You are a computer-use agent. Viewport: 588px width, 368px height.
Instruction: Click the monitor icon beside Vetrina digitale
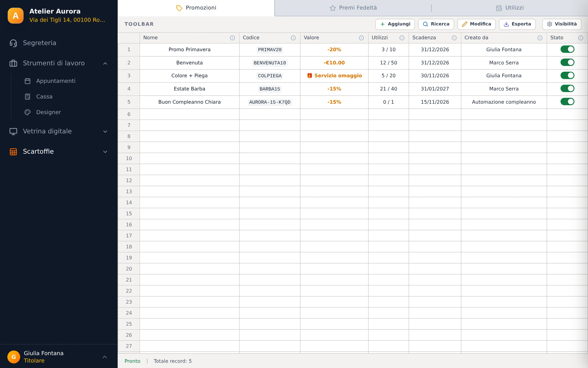coord(13,131)
